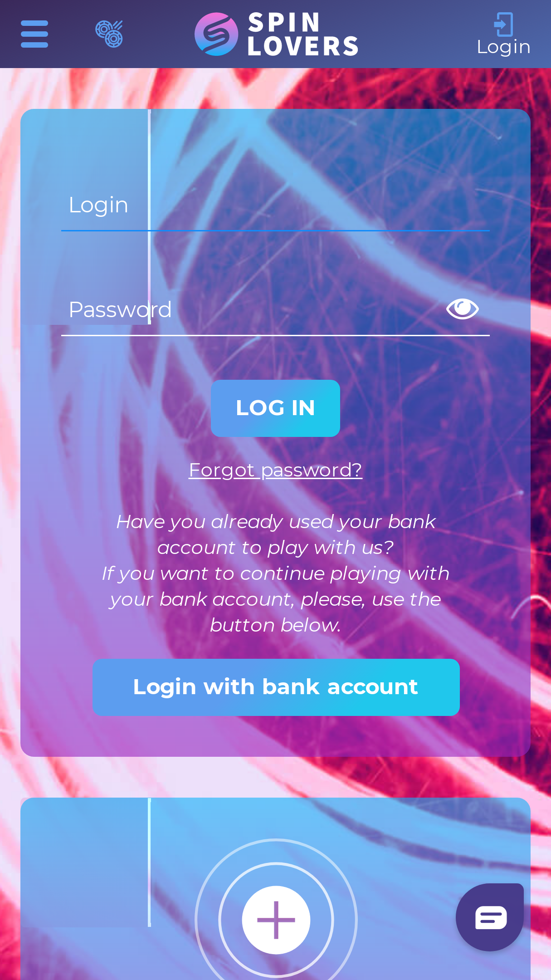Open the casino chips games icon
This screenshot has width=551, height=980.
tap(109, 34)
